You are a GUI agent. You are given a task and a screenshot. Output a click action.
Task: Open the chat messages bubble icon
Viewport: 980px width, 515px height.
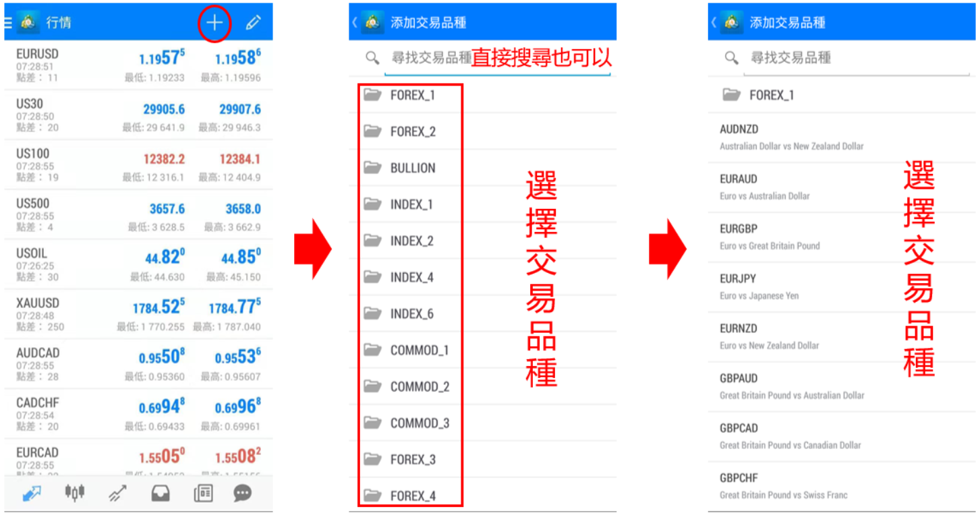(243, 493)
